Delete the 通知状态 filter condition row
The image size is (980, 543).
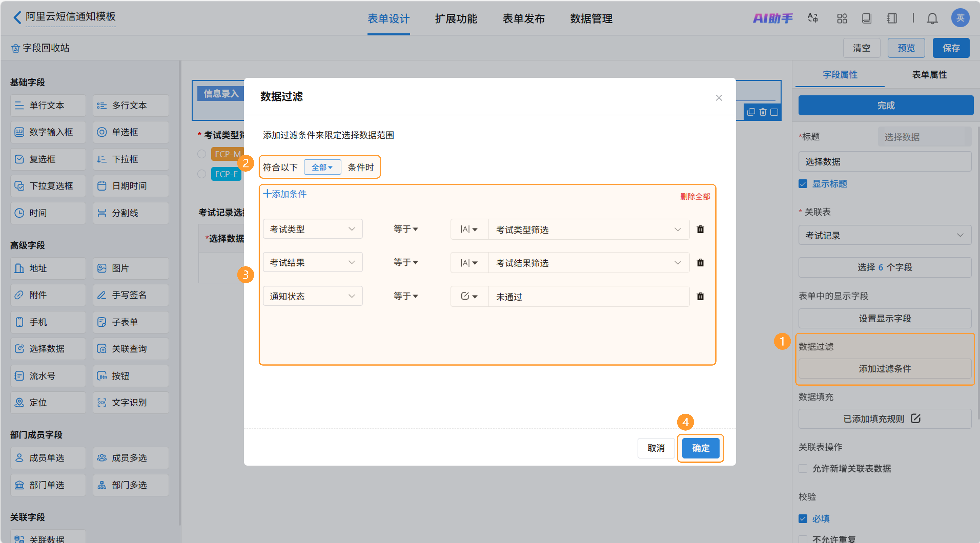coord(700,296)
